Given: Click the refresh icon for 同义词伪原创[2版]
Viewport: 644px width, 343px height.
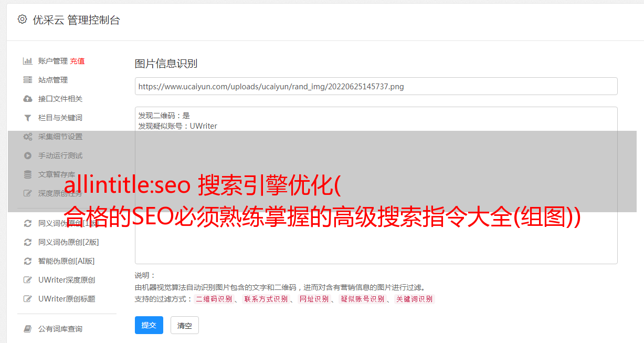Looking at the screenshot, I should pyautogui.click(x=28, y=242).
